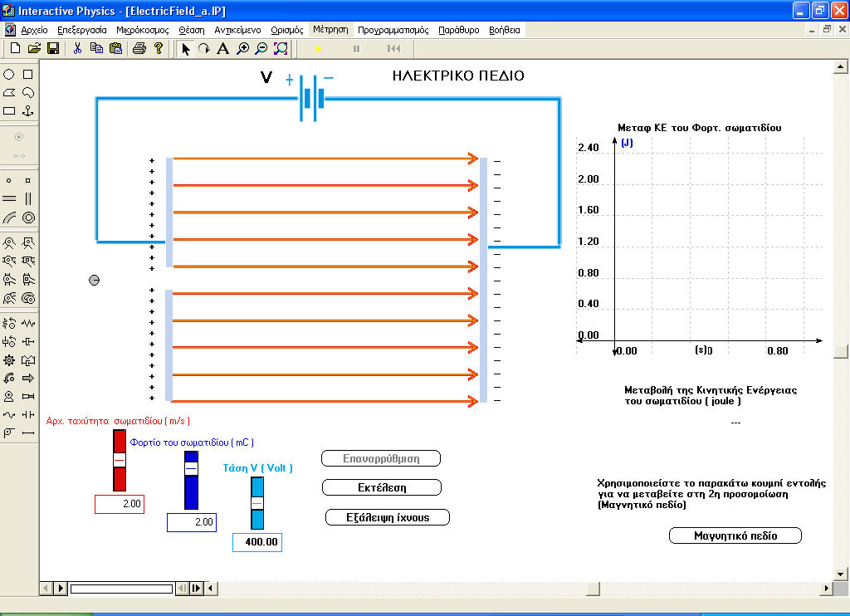Screen dimensions: 850x616
Task: Pick the round point element tool
Action: [9, 181]
